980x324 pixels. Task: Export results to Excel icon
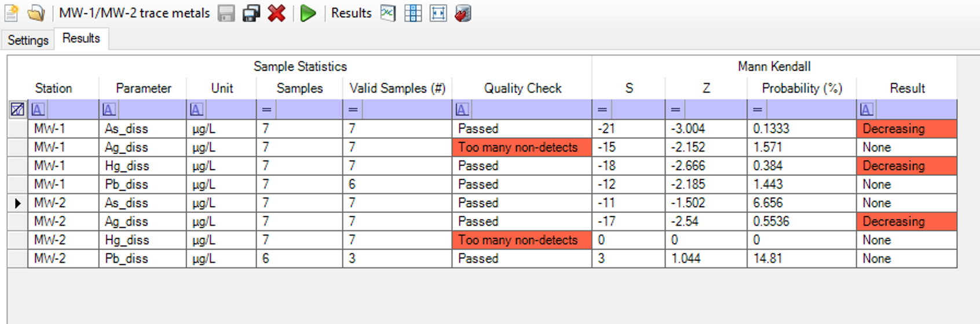tap(388, 13)
